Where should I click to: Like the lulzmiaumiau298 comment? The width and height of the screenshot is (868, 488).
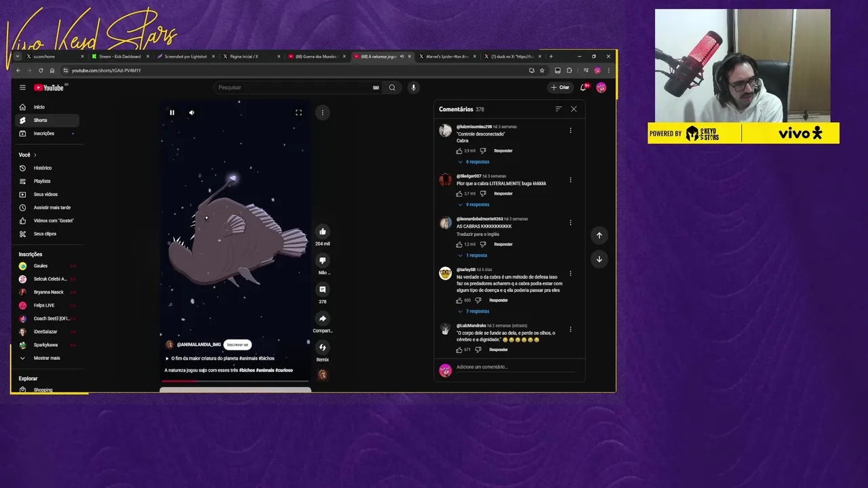pos(459,150)
